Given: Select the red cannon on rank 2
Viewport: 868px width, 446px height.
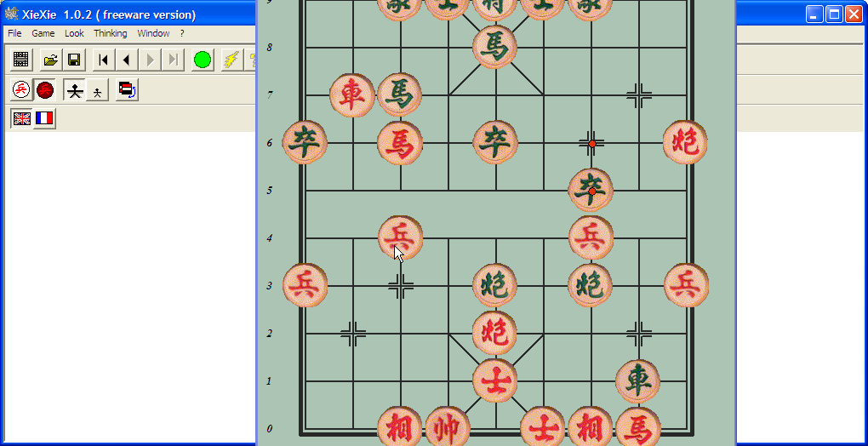Looking at the screenshot, I should (x=495, y=333).
